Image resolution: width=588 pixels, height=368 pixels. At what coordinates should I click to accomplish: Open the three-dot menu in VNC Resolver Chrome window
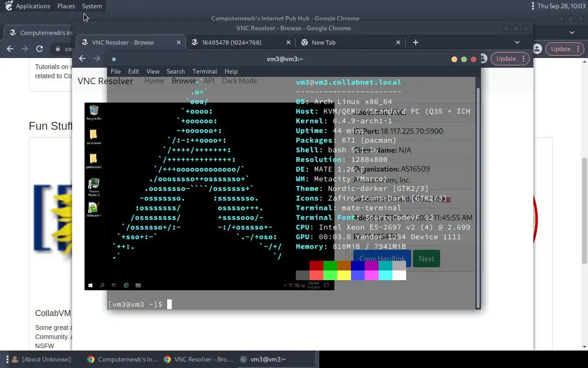pos(524,58)
